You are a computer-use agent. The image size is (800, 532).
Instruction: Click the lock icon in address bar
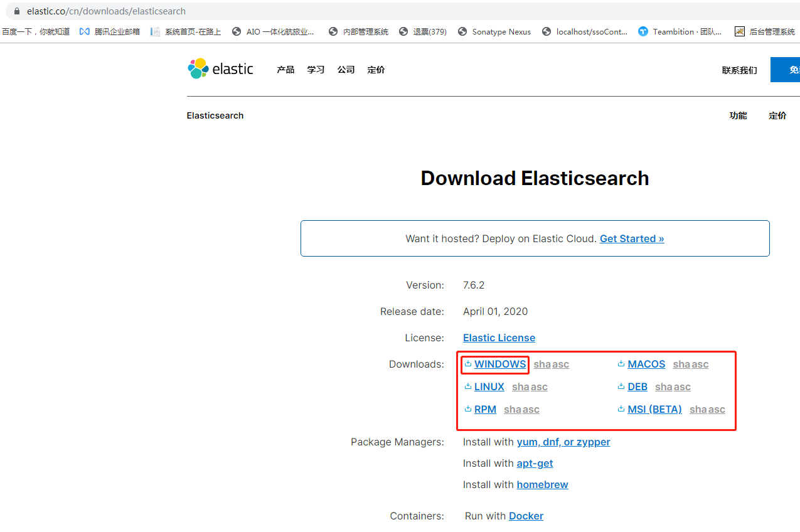(16, 11)
